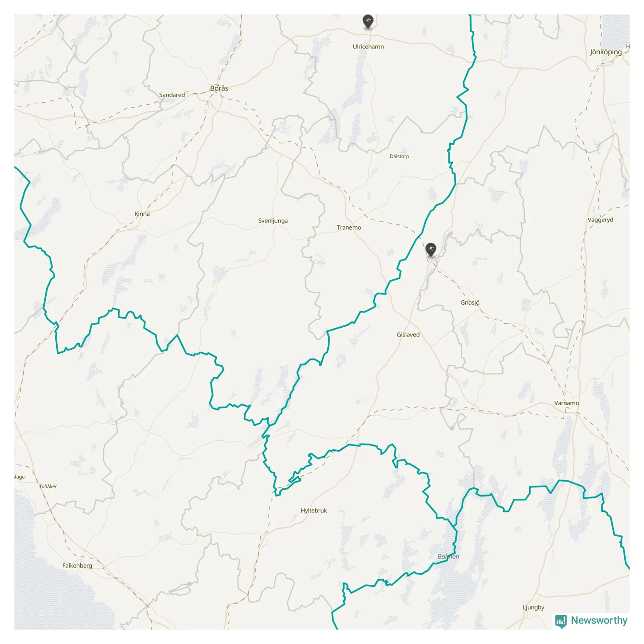This screenshot has height=644, width=644.
Task: Click the Hyltebruk town label
Action: coord(314,511)
